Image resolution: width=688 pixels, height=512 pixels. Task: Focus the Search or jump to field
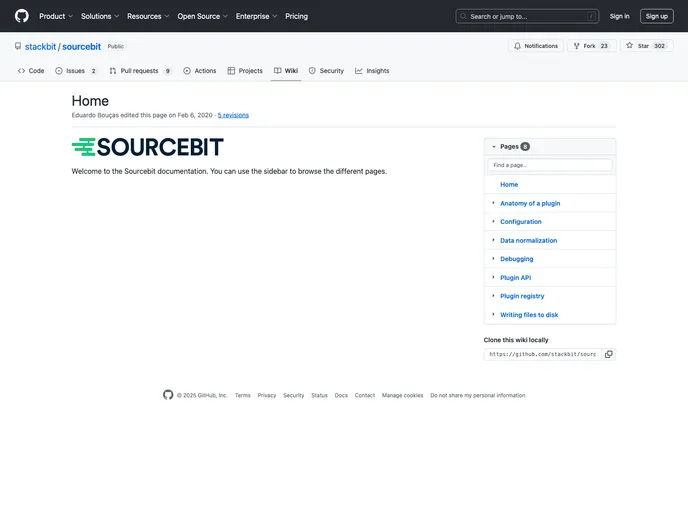pos(527,16)
